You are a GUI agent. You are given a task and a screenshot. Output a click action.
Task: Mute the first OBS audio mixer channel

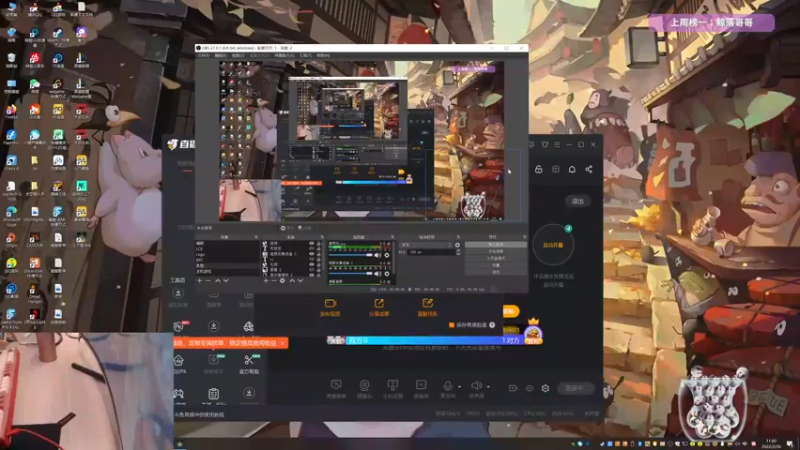(x=378, y=255)
